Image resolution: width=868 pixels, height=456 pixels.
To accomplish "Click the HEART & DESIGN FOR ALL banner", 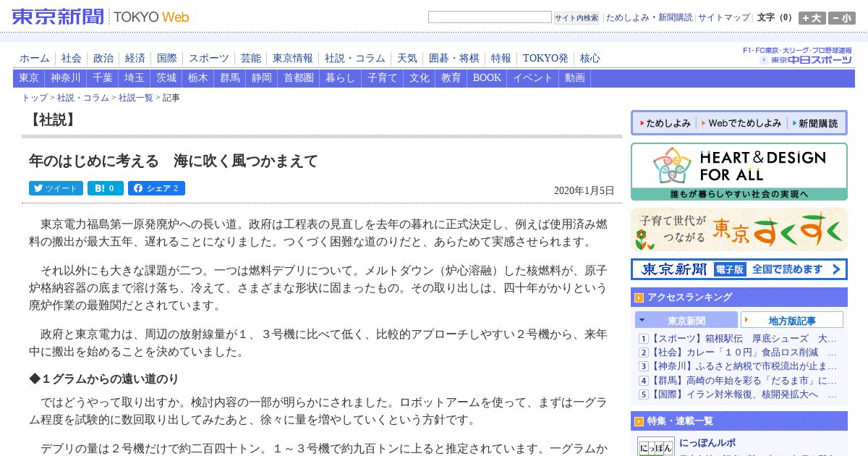I will [x=739, y=172].
